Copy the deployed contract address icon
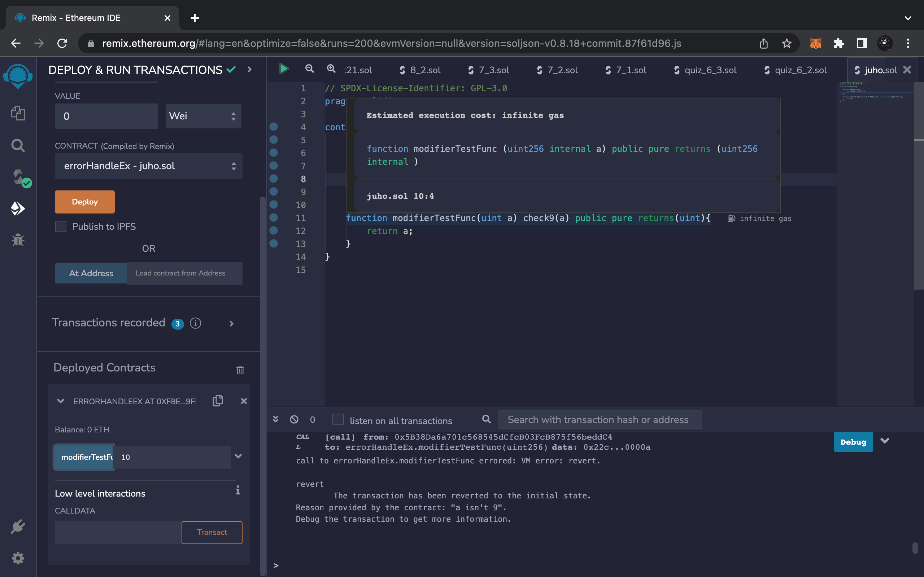Viewport: 924px width, 577px height. tap(218, 401)
